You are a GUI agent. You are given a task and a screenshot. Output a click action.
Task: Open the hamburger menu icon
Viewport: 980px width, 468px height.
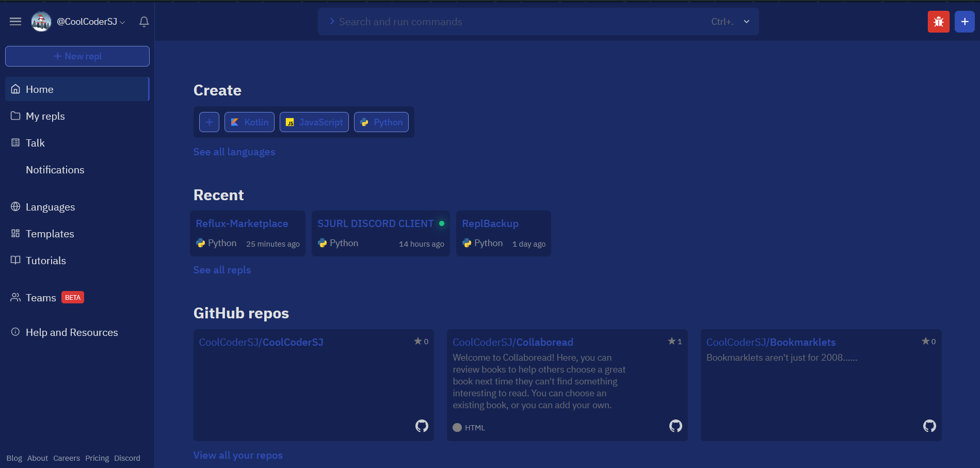tap(15, 22)
